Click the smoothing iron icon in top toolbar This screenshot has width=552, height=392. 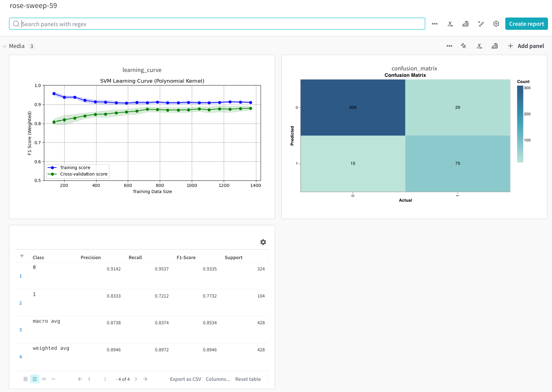[x=465, y=24]
